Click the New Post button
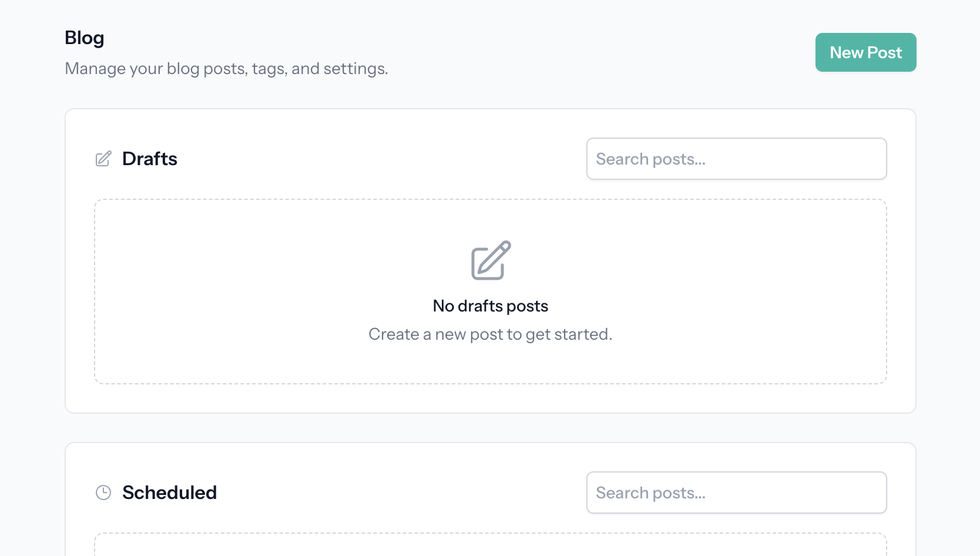The image size is (980, 556). coord(865,52)
